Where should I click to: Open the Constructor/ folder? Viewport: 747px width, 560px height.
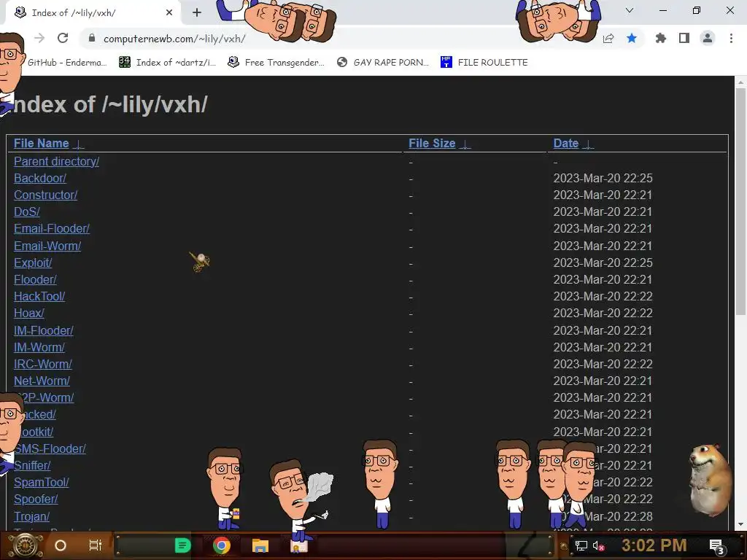(x=46, y=195)
